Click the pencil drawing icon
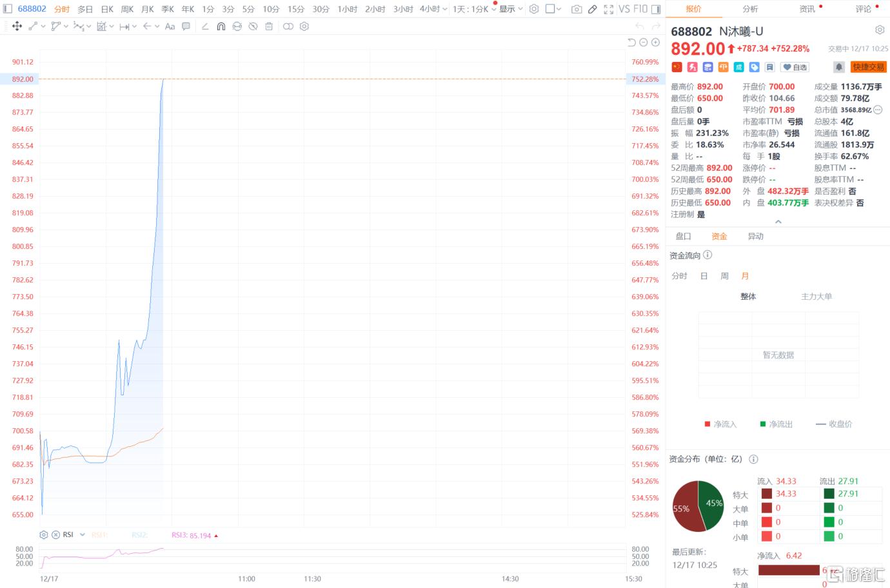The image size is (890, 588). [x=592, y=9]
